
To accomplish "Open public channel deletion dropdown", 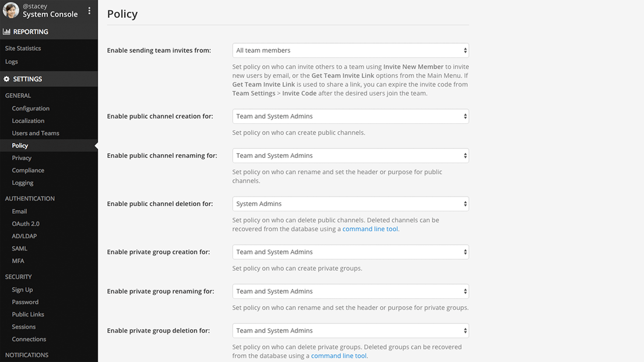I will point(351,204).
